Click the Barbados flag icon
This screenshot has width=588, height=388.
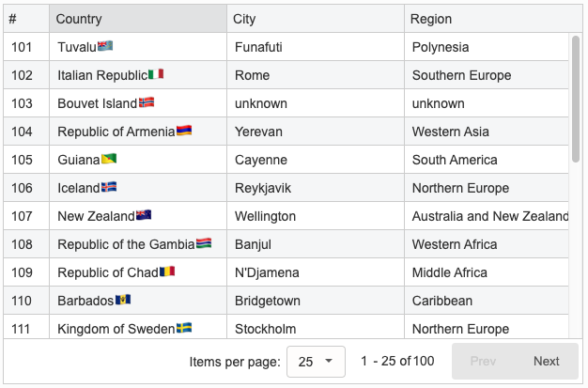point(123,300)
